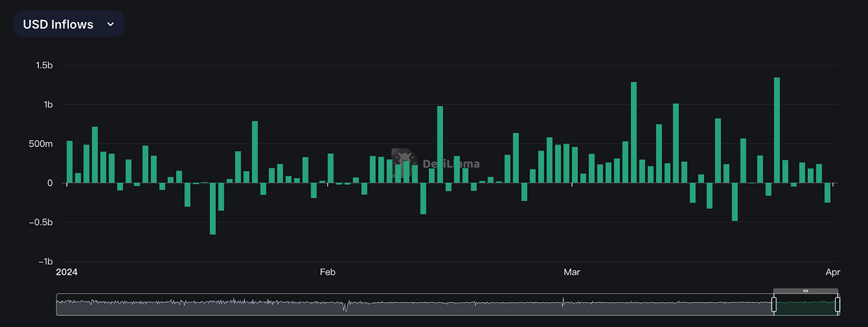Image resolution: width=868 pixels, height=327 pixels.
Task: Click the 2024 x-axis label
Action: click(66, 272)
